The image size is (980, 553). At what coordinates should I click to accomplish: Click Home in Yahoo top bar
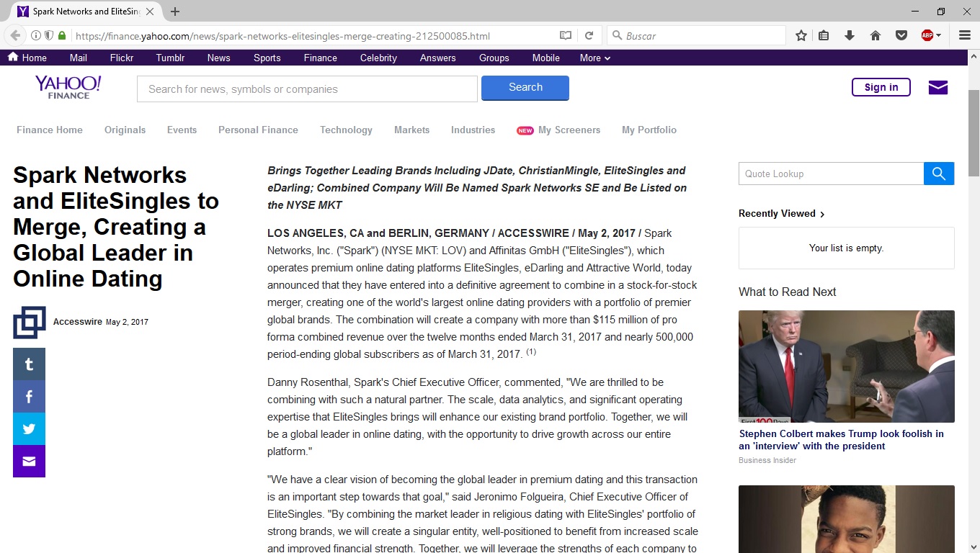(27, 58)
